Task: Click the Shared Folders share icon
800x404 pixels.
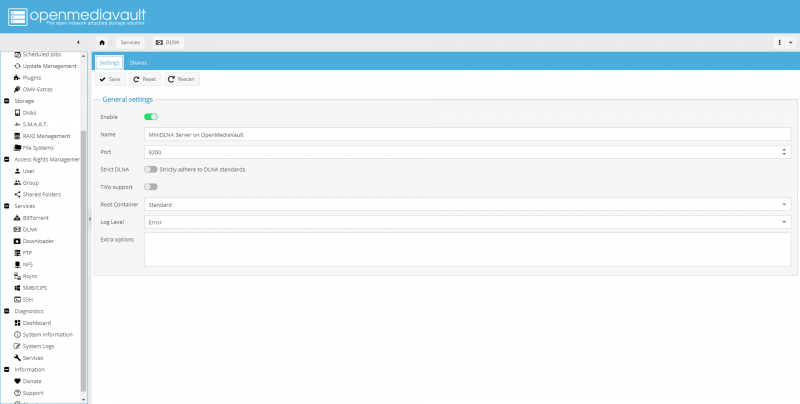Action: click(x=17, y=194)
